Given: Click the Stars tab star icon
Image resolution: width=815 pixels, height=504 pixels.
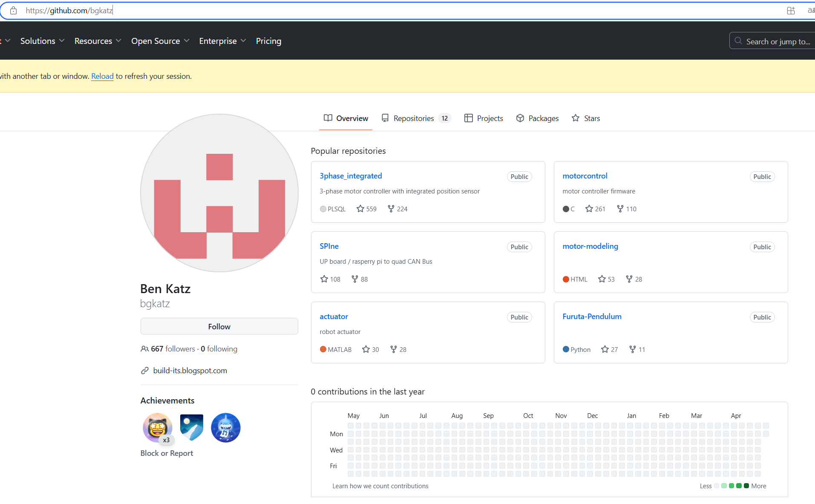Looking at the screenshot, I should tap(576, 118).
